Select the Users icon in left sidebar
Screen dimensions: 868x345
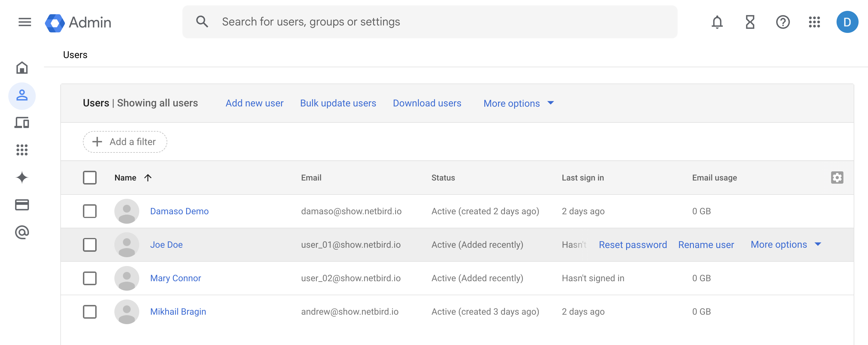coord(22,96)
